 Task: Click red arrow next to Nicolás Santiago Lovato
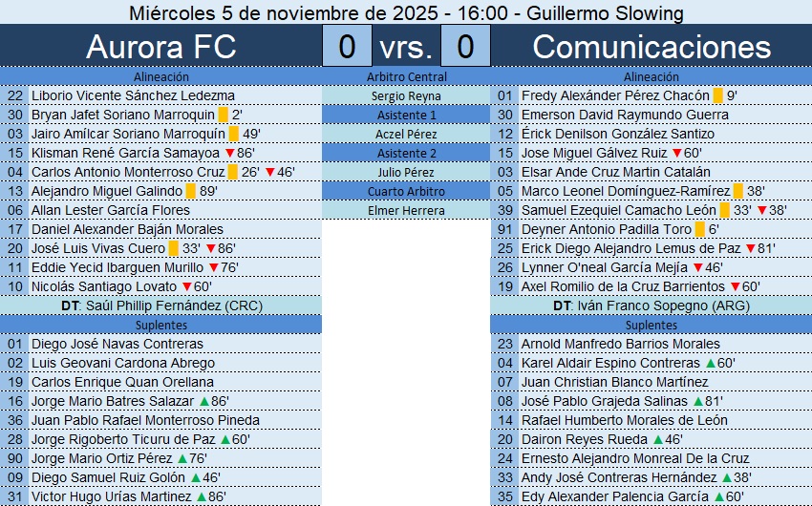click(x=185, y=286)
